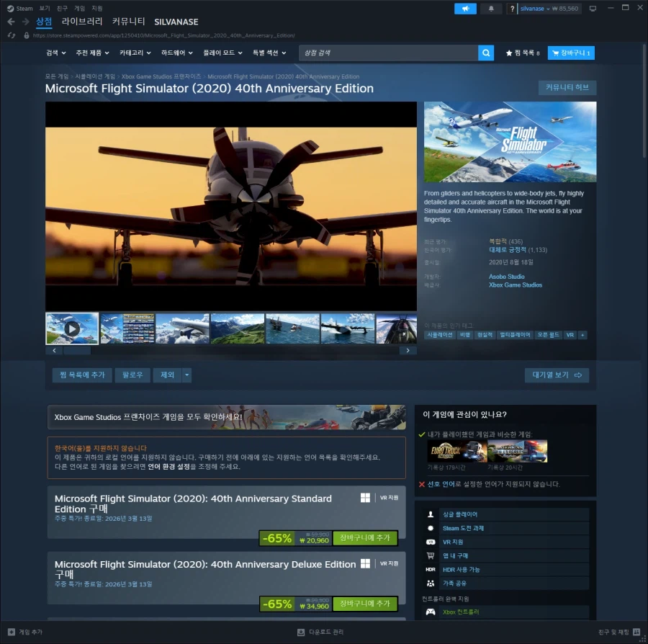Open the 게임 추가 plus icon
Screen dimensions: 648x644
pyautogui.click(x=11, y=632)
